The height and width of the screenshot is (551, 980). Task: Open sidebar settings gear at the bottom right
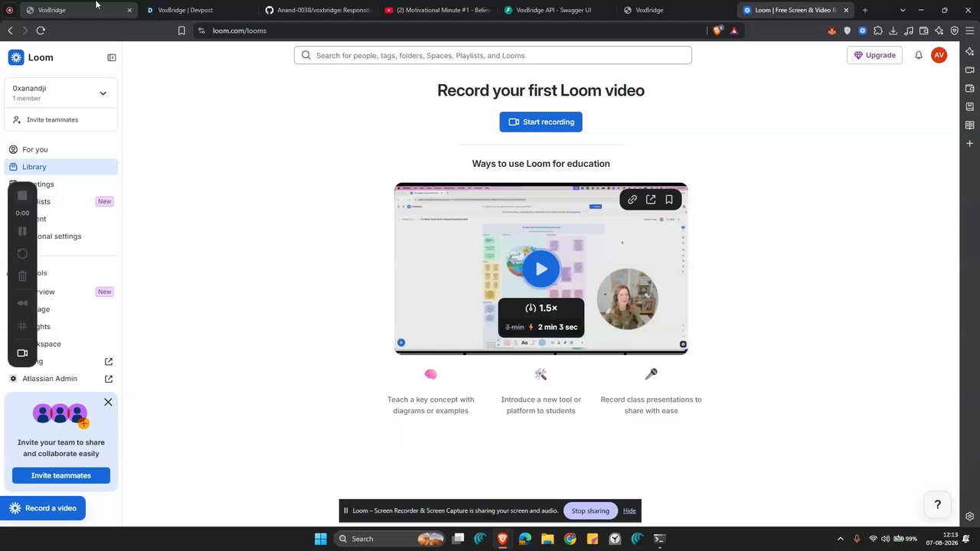pos(970,517)
